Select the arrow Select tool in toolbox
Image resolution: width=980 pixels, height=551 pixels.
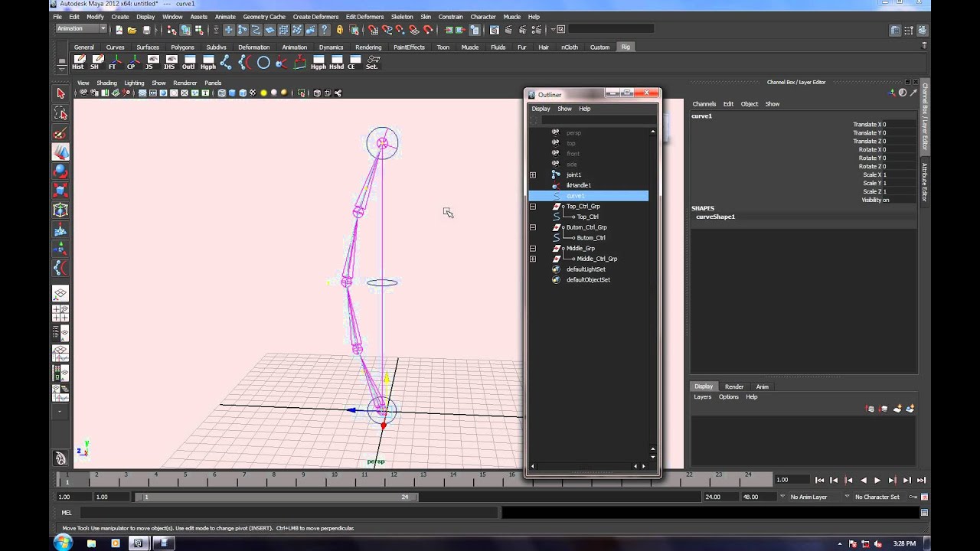click(x=60, y=93)
